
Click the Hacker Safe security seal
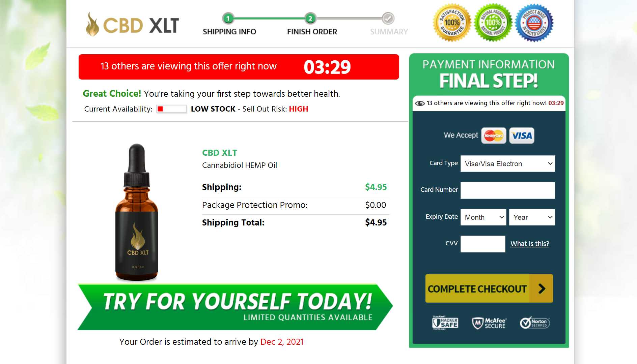coord(445,323)
